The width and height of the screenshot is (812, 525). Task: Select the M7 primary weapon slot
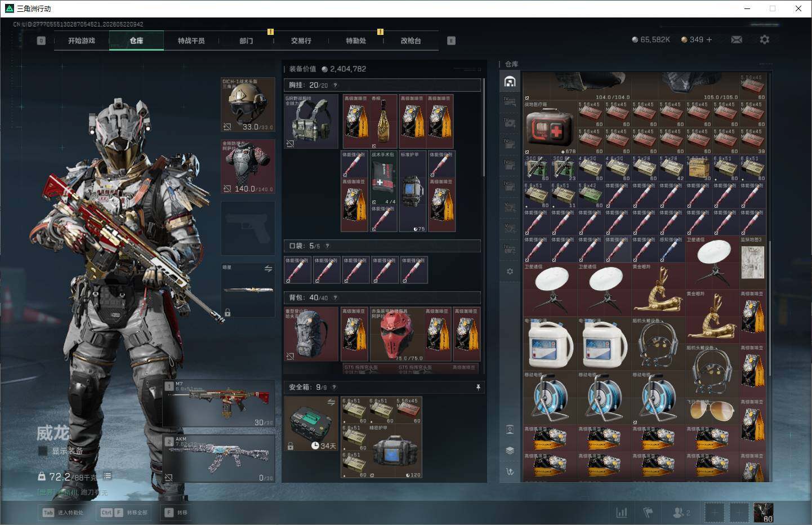(219, 403)
